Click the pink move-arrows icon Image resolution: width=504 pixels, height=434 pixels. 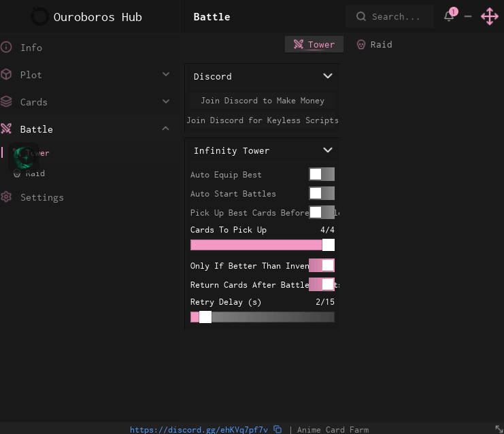[490, 16]
